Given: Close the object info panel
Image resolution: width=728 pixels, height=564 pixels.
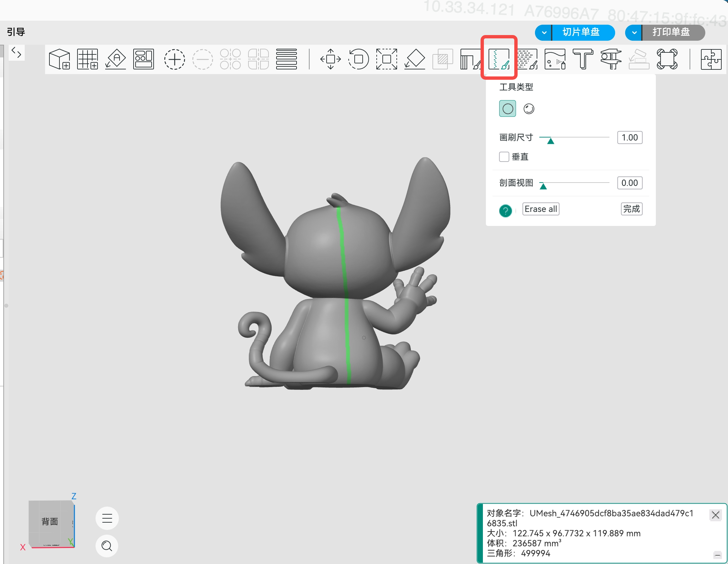Looking at the screenshot, I should pyautogui.click(x=716, y=515).
